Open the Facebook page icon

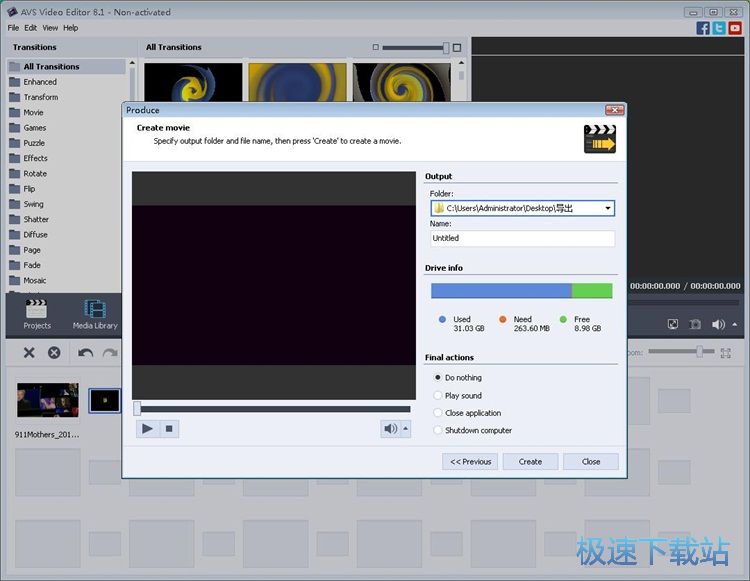(x=703, y=28)
